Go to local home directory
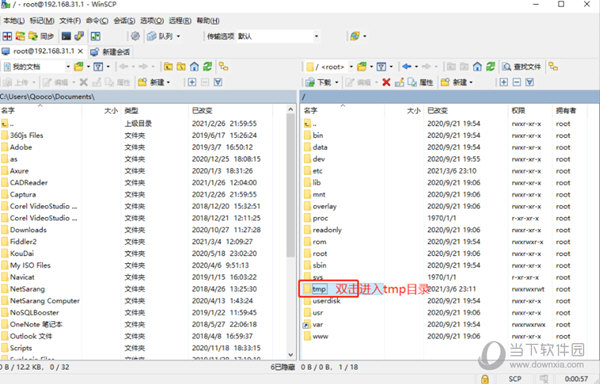This screenshot has height=384, width=600. [194, 67]
